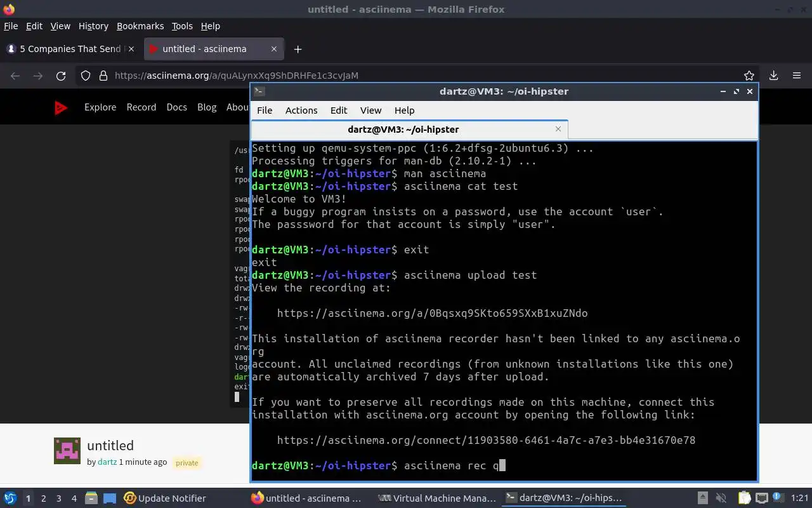Click the '1 minute ago' timestamp
812x508 pixels.
coord(143,462)
